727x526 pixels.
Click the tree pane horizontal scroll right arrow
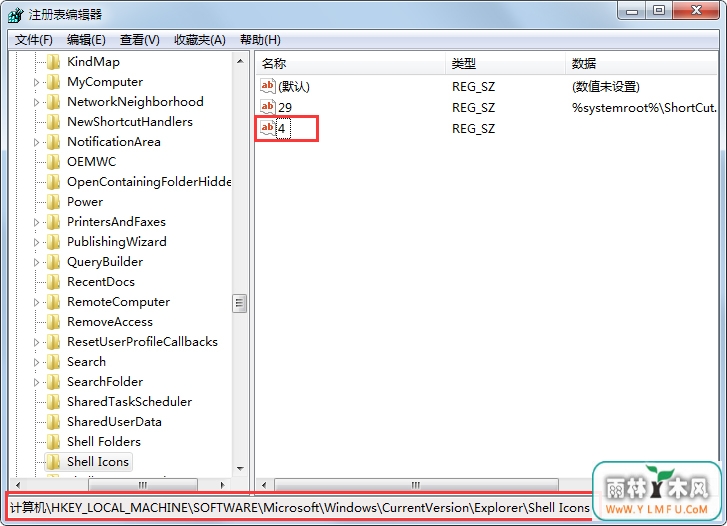[223, 485]
